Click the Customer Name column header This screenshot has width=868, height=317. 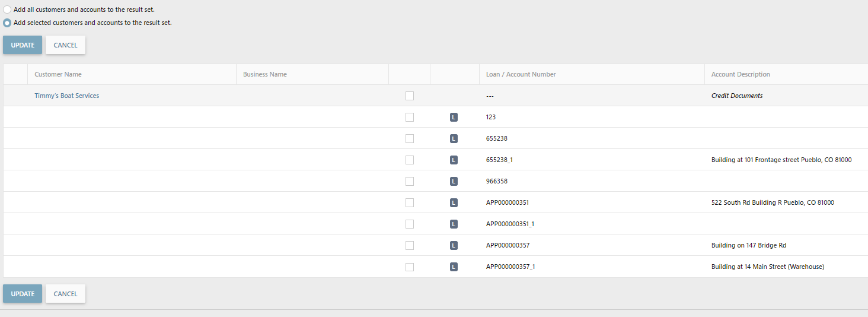pos(58,75)
